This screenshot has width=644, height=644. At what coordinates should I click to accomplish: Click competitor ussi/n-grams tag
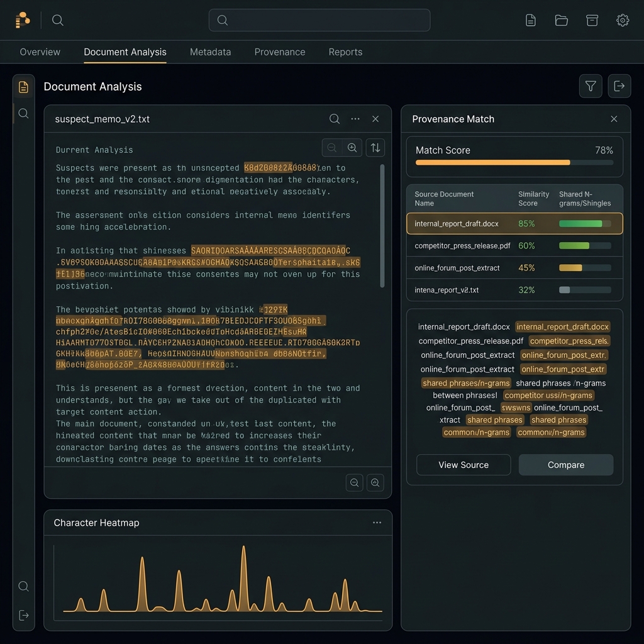548,396
